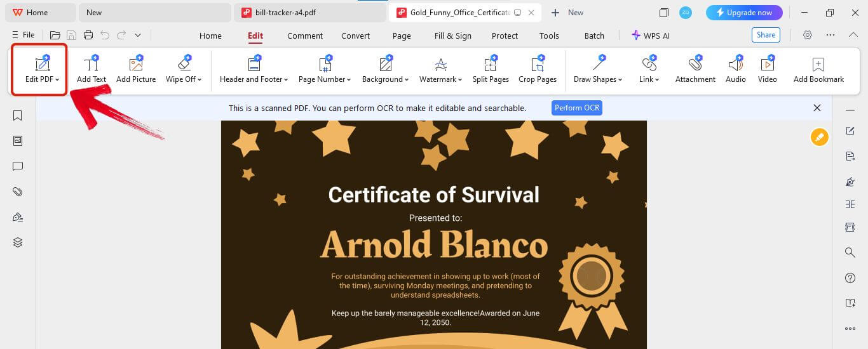868x349 pixels.
Task: Open the quick access toolbar dropdown chevron
Action: click(138, 36)
